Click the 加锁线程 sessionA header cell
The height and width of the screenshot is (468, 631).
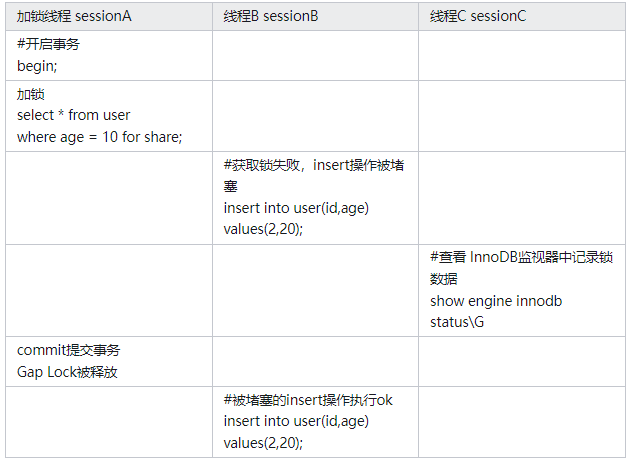109,16
